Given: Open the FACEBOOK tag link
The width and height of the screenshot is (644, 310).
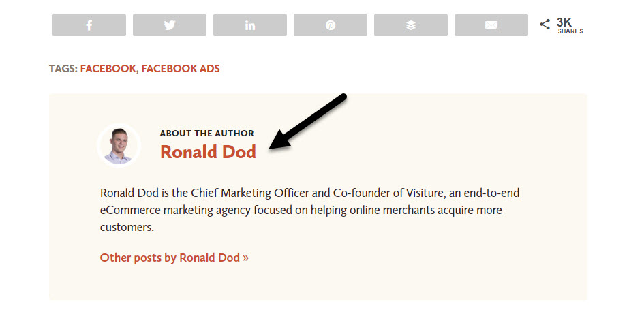Looking at the screenshot, I should pos(108,69).
